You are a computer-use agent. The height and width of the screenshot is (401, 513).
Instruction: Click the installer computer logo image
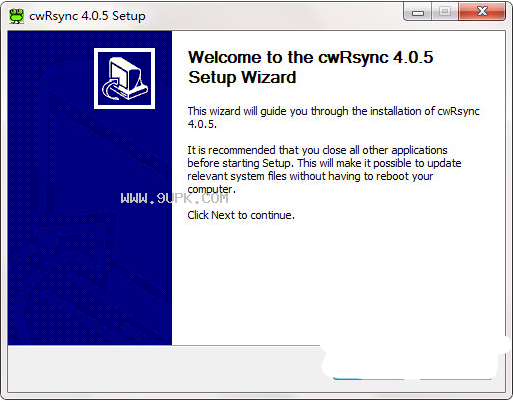pos(124,79)
